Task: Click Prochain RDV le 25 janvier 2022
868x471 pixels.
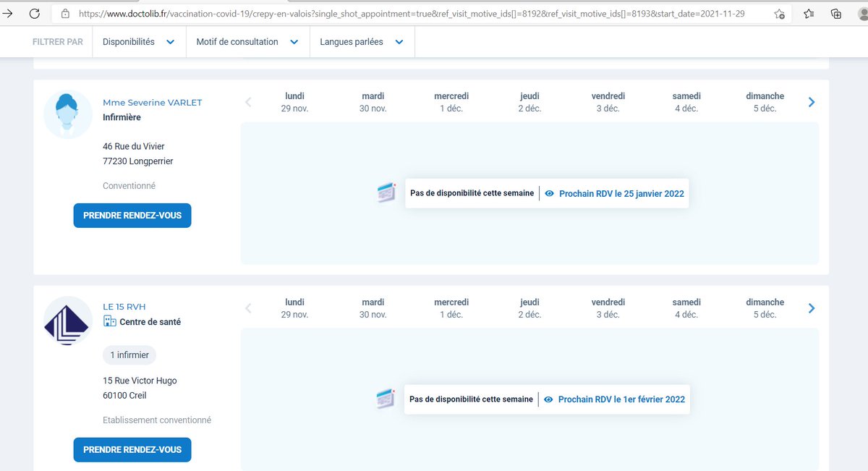Action: (621, 194)
